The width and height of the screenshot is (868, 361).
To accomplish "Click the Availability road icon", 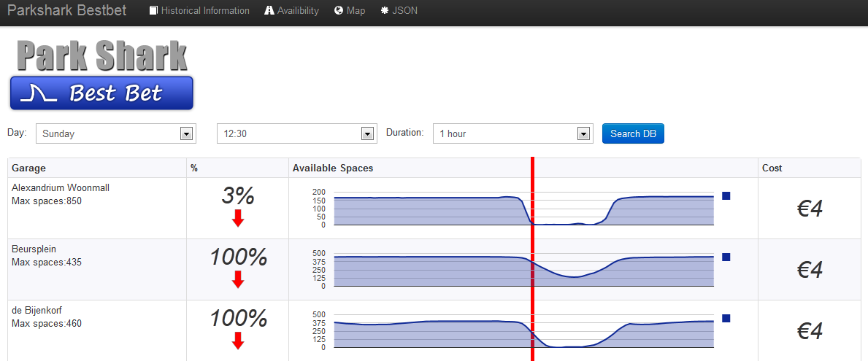I will tap(269, 10).
